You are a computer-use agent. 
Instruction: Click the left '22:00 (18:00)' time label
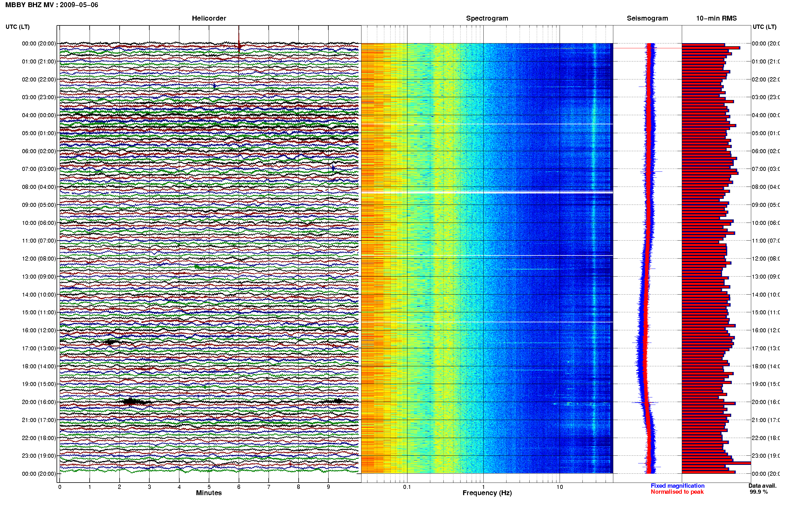coord(39,438)
